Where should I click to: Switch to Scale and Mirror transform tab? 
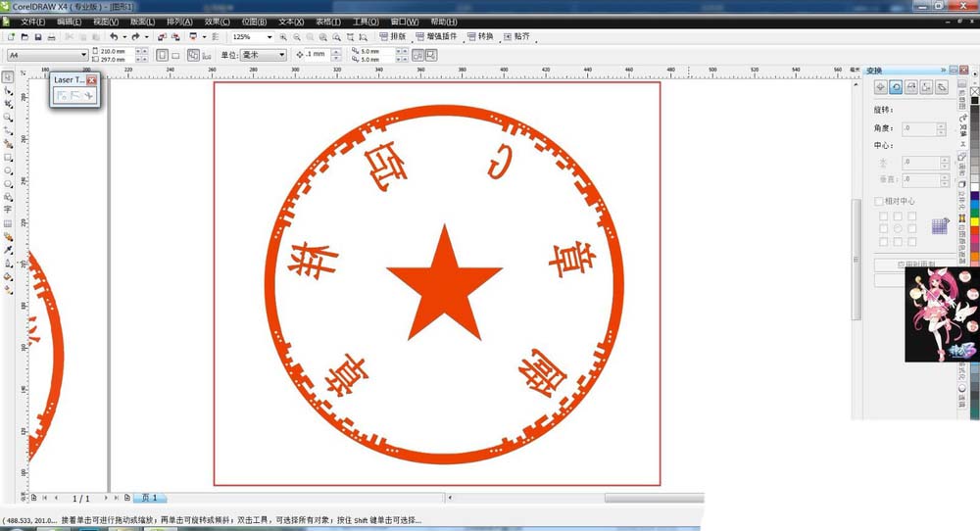pyautogui.click(x=911, y=87)
